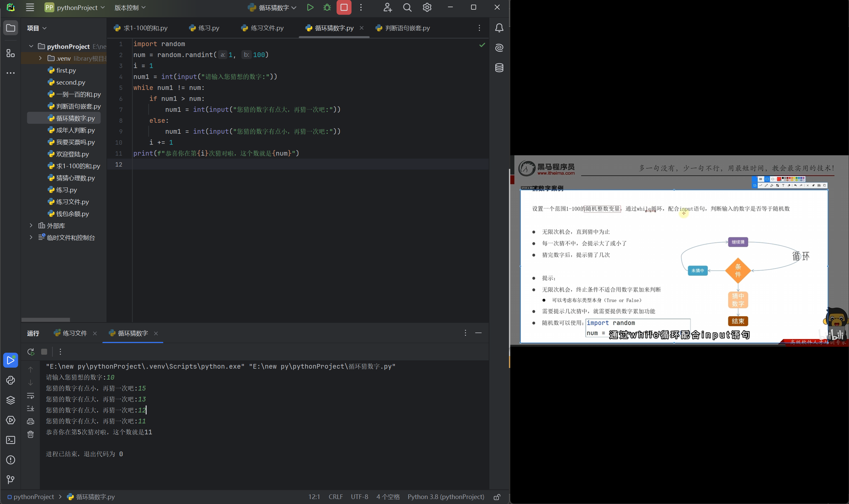Click the Python 3.8 interpreter in the status bar
This screenshot has width=849, height=504.
coord(446,496)
